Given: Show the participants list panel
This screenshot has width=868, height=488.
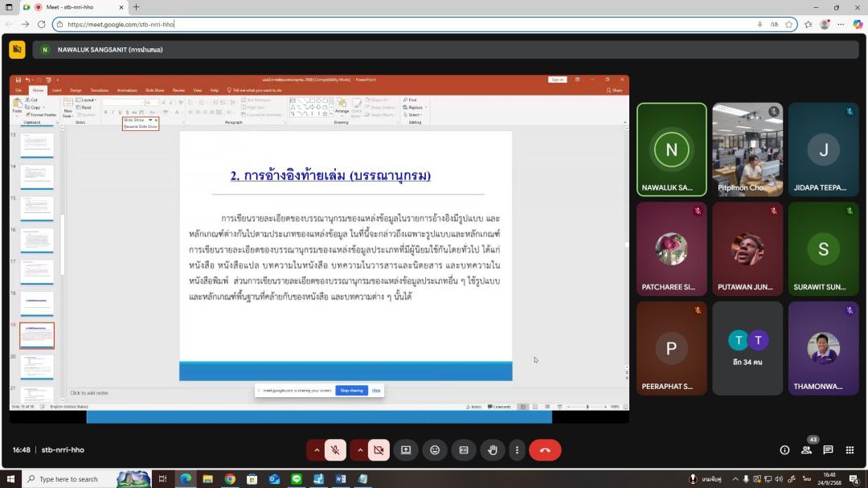Looking at the screenshot, I should coord(806,450).
